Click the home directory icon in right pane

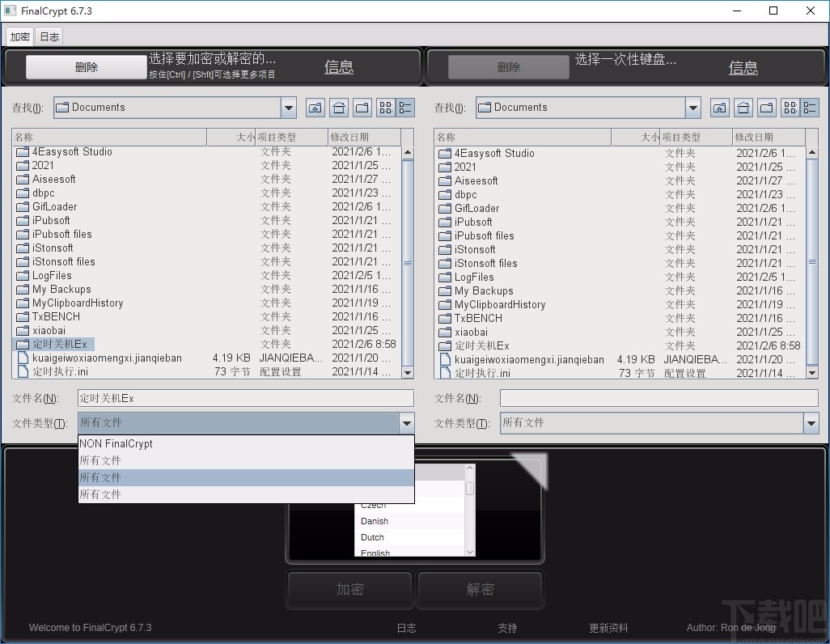tap(743, 108)
